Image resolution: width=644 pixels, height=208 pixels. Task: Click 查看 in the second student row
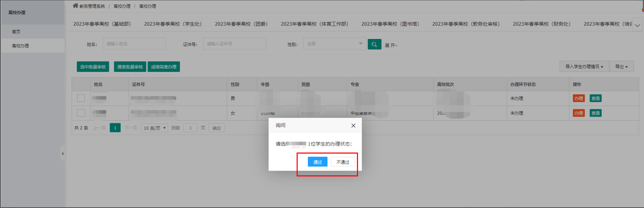coord(595,113)
